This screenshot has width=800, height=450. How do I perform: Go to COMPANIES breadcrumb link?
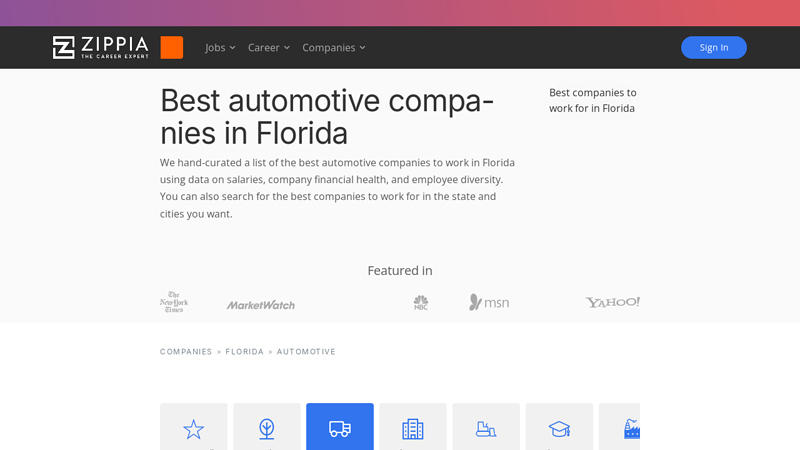(186, 352)
